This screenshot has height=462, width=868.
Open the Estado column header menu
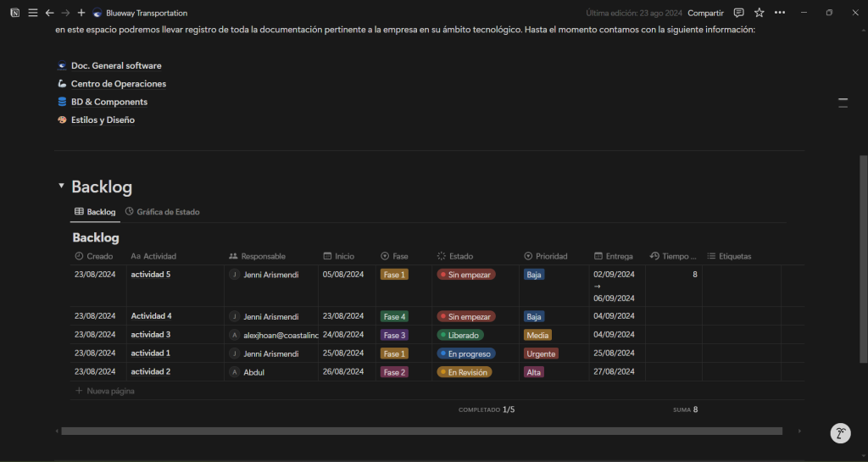pyautogui.click(x=460, y=256)
